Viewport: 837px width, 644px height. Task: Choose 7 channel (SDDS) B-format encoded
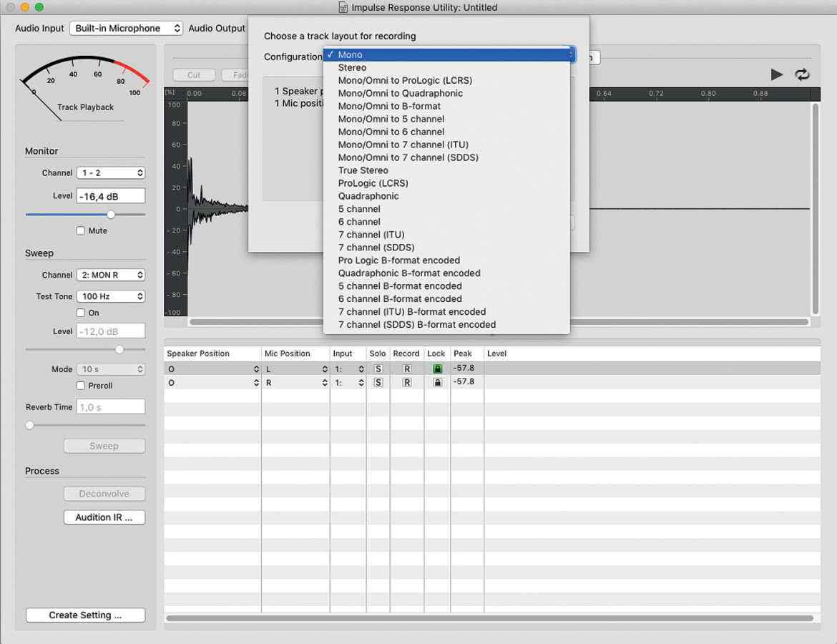click(x=446, y=325)
